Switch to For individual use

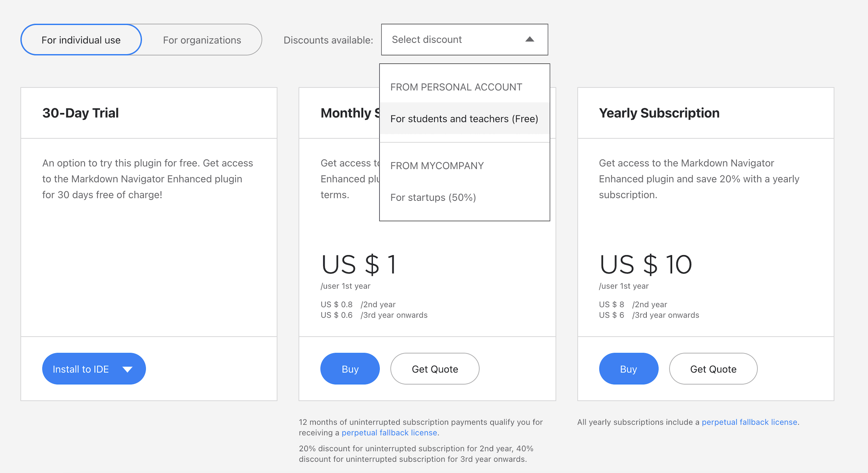click(x=81, y=40)
